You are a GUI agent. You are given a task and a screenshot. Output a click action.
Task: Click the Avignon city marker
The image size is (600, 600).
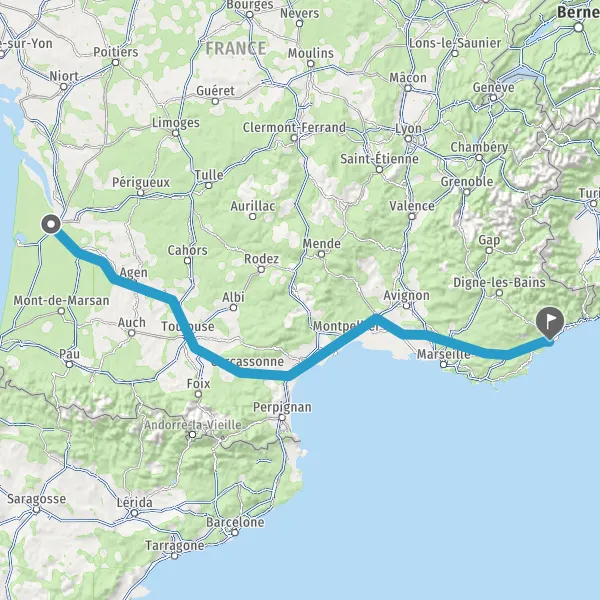(x=406, y=305)
